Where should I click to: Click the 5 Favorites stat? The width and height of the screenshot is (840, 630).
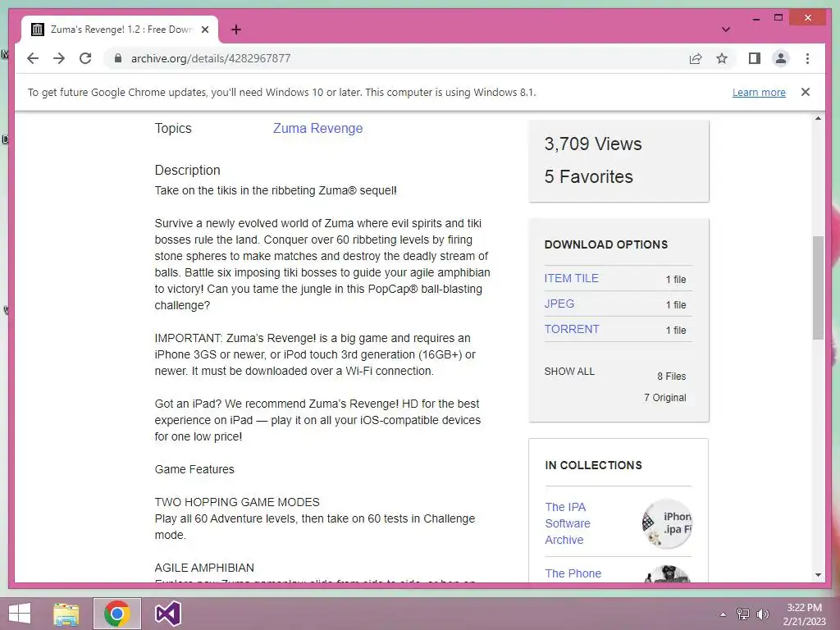tap(588, 176)
